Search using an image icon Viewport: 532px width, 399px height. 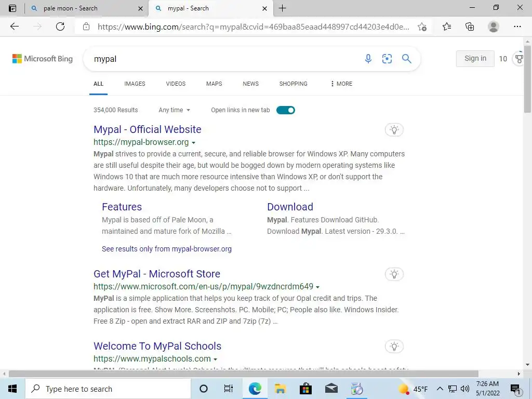coord(387,59)
